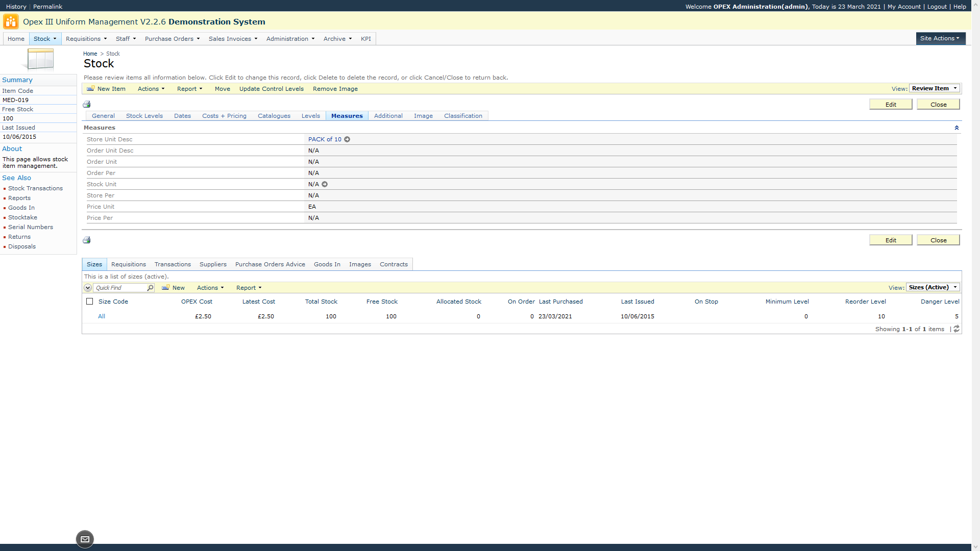Click the New Item toolbar icon
The image size is (980, 551).
91,89
